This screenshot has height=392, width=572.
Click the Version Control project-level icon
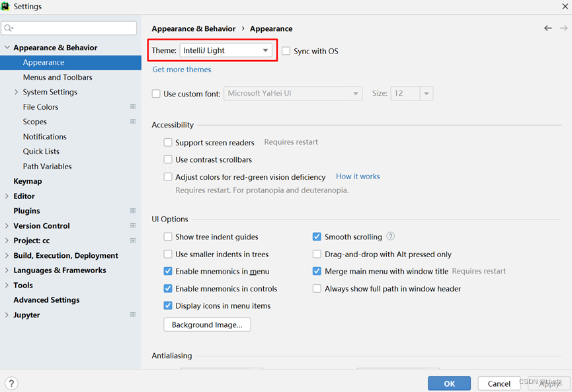coord(133,225)
